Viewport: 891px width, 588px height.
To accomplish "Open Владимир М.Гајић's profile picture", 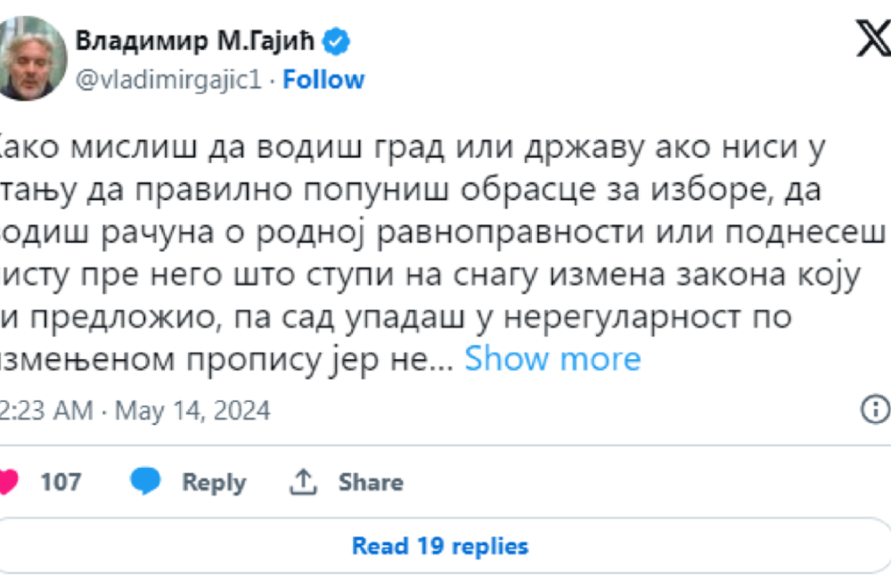I will (x=33, y=59).
